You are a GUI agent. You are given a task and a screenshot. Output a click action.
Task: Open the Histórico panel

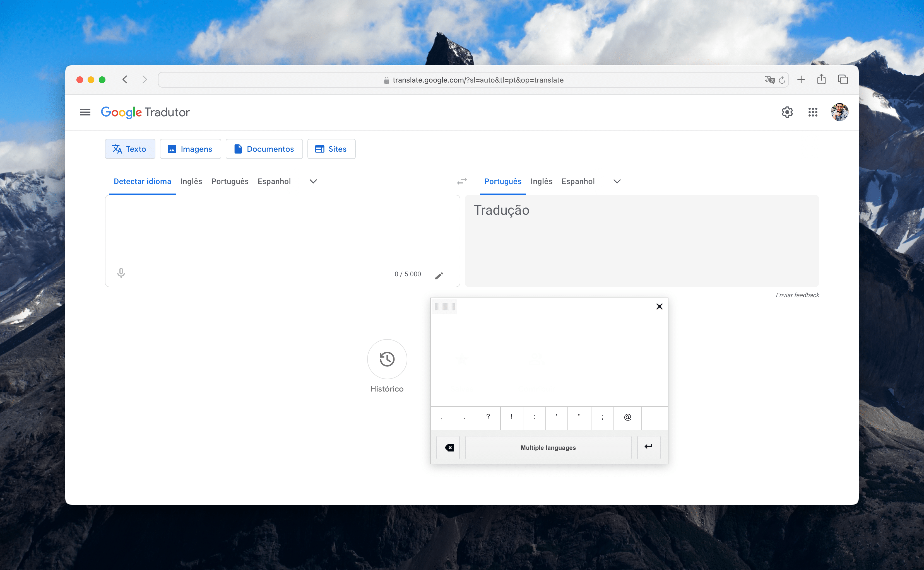[387, 359]
